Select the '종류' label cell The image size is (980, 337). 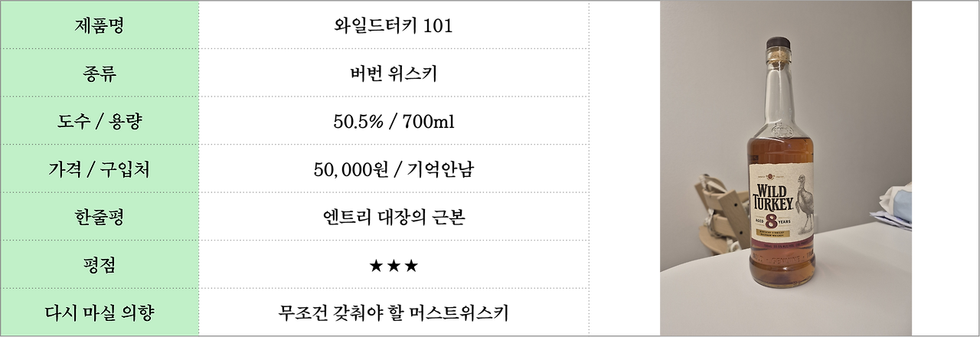(100, 73)
